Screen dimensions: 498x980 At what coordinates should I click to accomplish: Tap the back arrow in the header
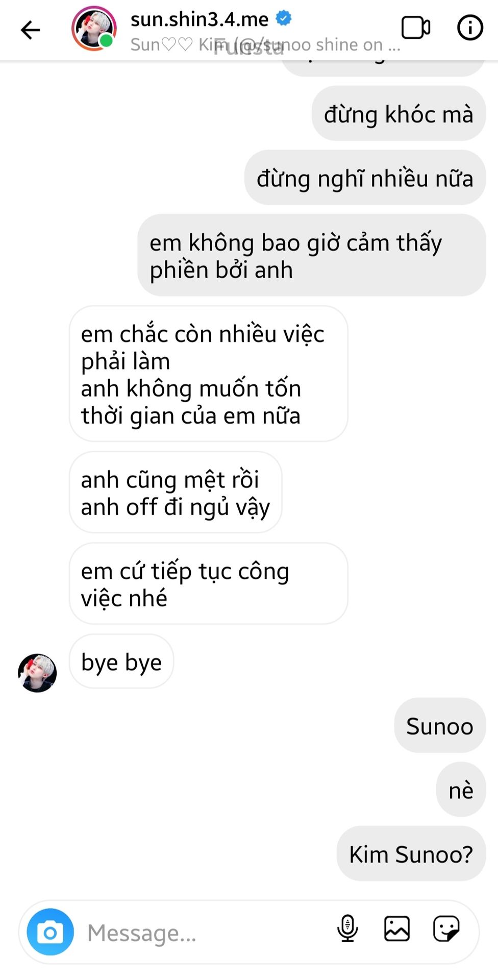click(30, 30)
